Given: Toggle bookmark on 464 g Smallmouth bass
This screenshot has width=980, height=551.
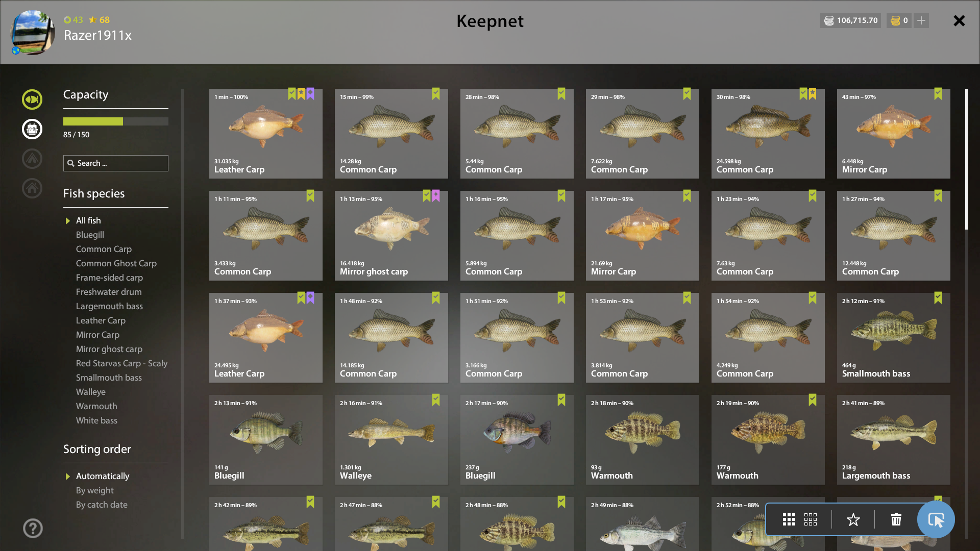Looking at the screenshot, I should click(938, 297).
